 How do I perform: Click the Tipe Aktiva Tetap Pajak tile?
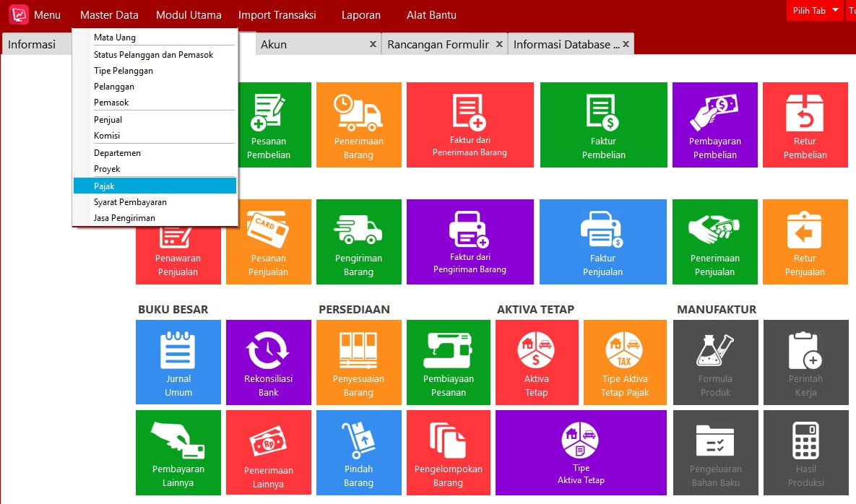point(625,362)
